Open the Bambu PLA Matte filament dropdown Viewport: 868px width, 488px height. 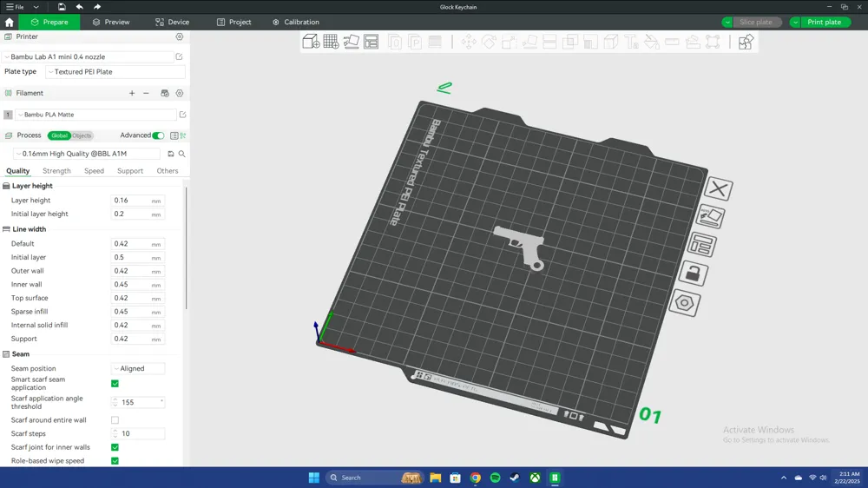click(95, 115)
